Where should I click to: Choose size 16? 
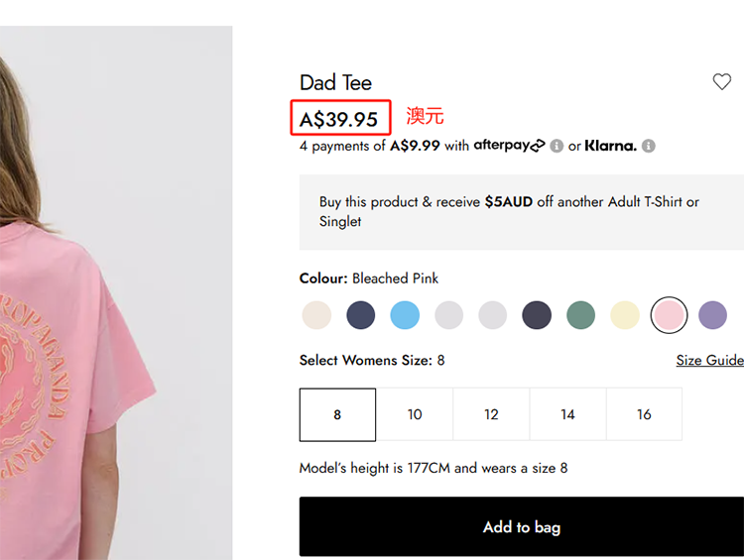(x=644, y=414)
